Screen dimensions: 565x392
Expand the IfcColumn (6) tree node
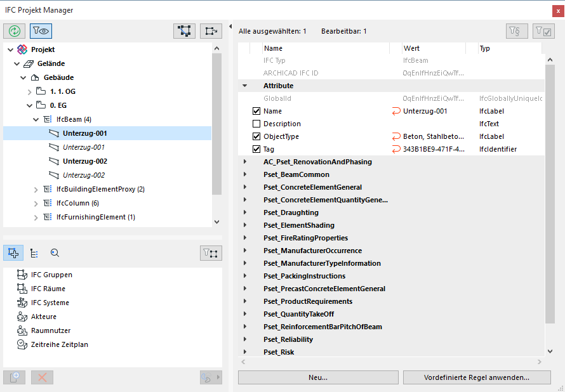(36, 203)
